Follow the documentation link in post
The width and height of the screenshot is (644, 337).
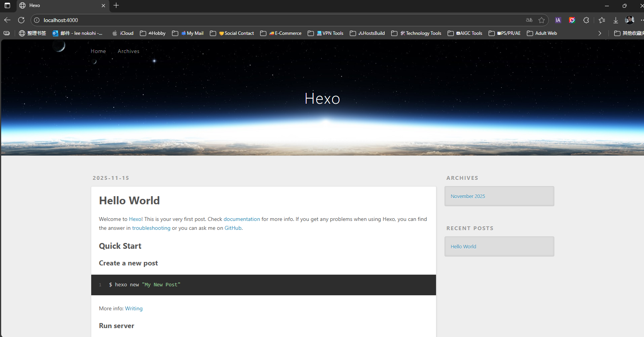pyautogui.click(x=242, y=219)
